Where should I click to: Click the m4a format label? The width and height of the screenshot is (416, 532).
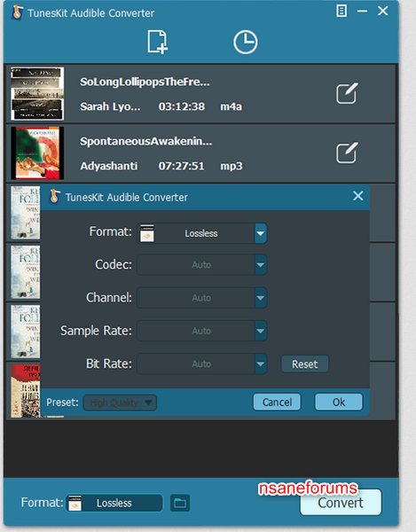pos(232,106)
